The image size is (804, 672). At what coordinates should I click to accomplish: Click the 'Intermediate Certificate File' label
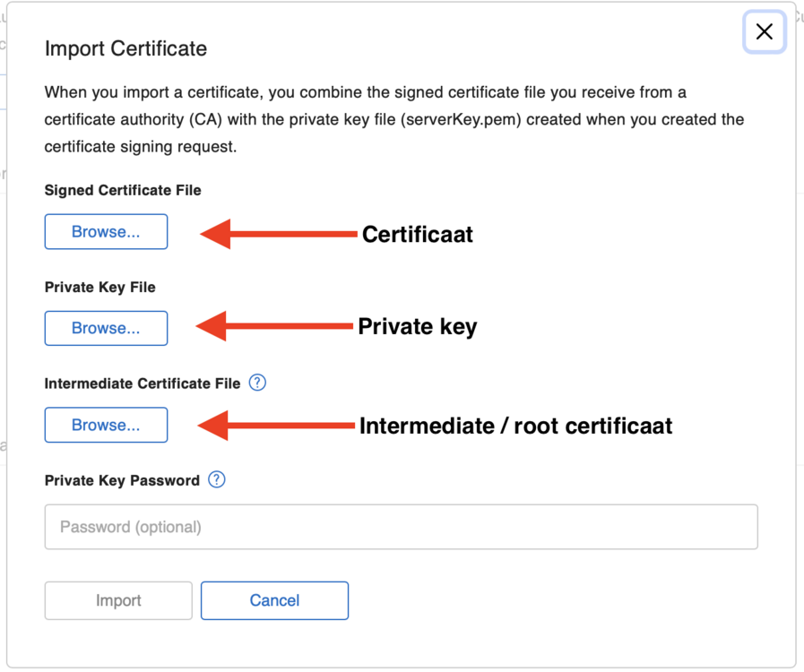pos(143,383)
